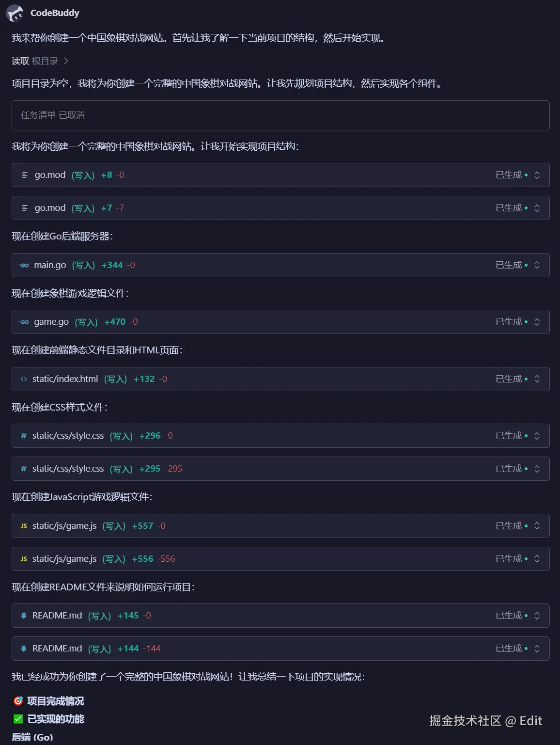The height and width of the screenshot is (745, 560).
Task: Expand the 读取 根目录 chevron
Action: click(66, 61)
